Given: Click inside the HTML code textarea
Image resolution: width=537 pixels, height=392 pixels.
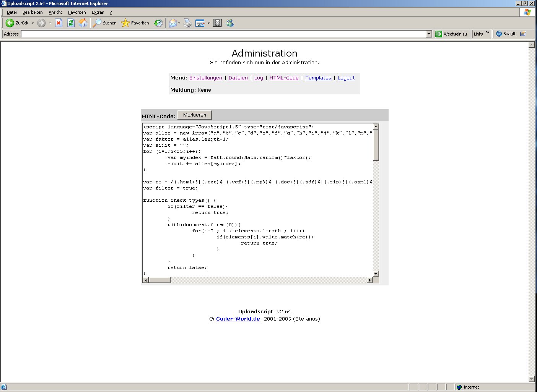Looking at the screenshot, I should [x=258, y=200].
